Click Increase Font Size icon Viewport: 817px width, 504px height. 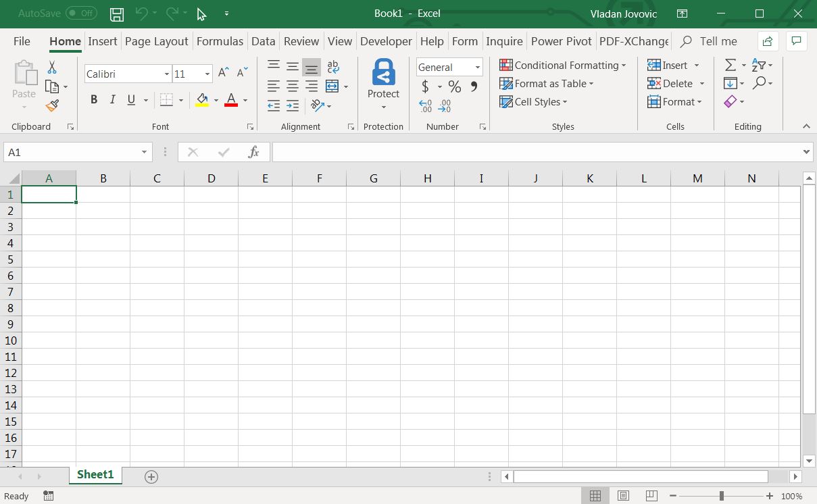coord(224,73)
